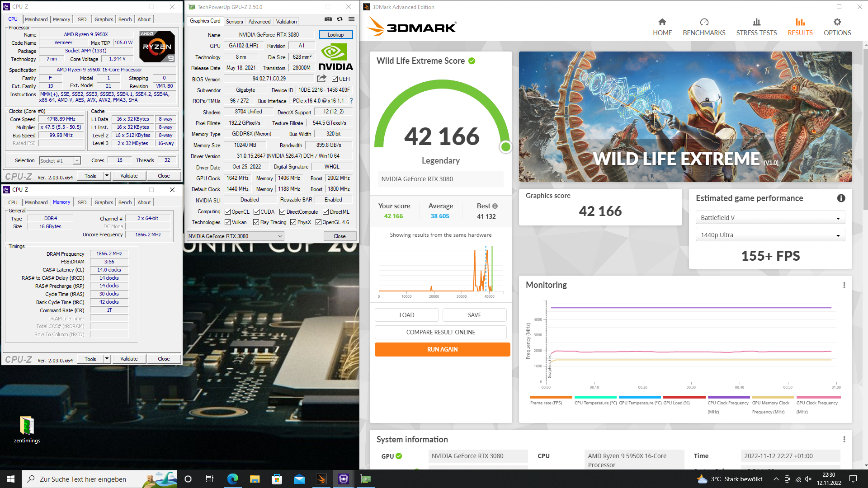The width and height of the screenshot is (868, 488).
Task: Toggle the DirectML checkbox
Action: pos(325,212)
